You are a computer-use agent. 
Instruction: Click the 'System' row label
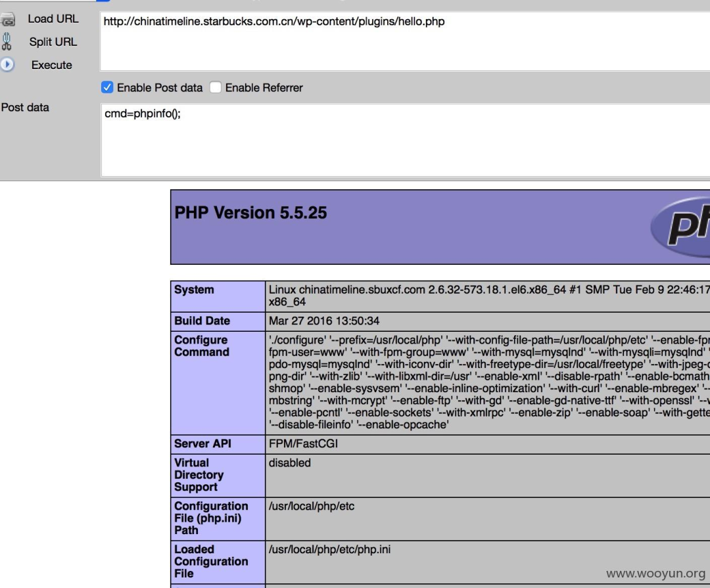[194, 290]
